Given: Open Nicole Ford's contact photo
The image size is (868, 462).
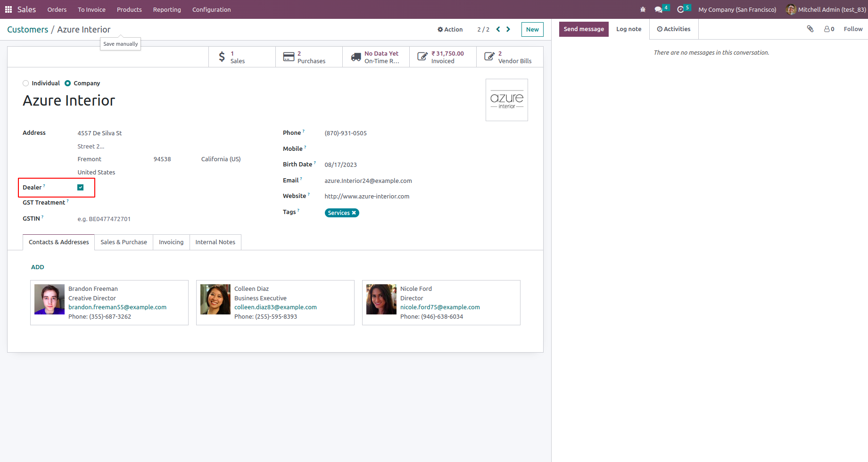Looking at the screenshot, I should tap(381, 299).
